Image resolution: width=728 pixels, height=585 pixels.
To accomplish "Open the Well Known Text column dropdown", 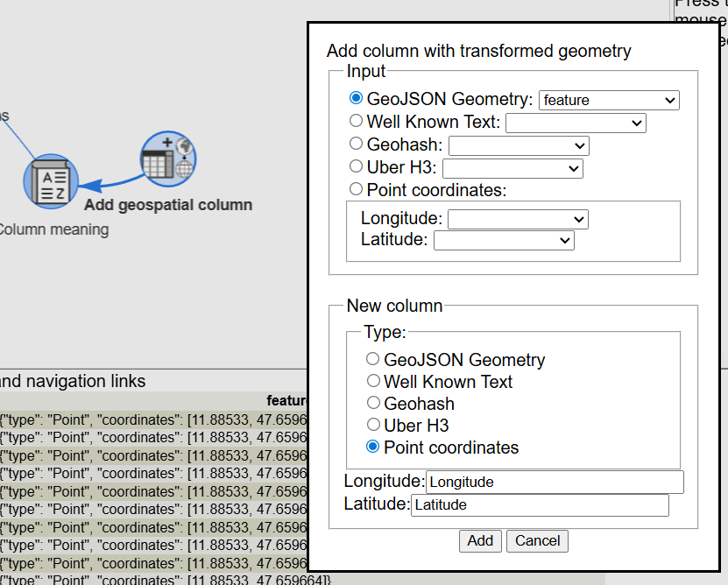I will 576,123.
